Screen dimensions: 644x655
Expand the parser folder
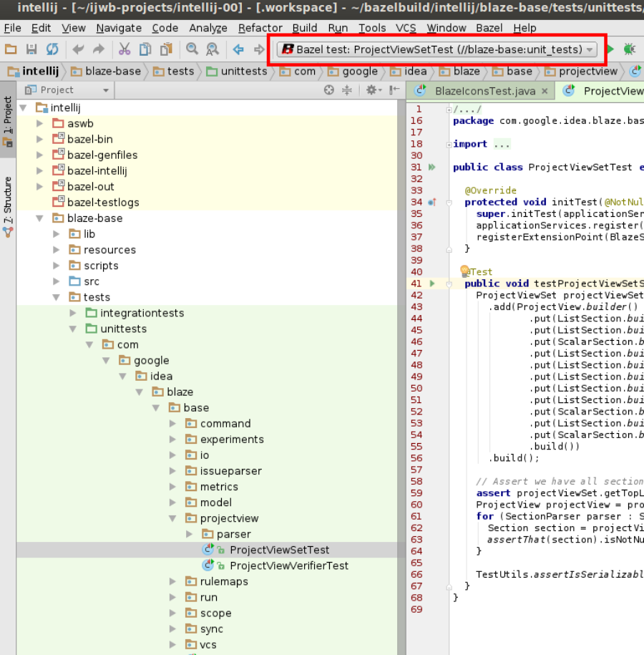click(x=189, y=534)
